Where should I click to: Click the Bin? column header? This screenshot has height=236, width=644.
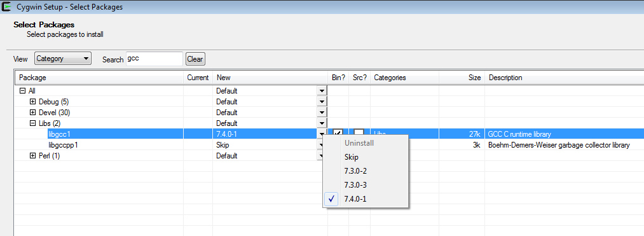coord(338,78)
